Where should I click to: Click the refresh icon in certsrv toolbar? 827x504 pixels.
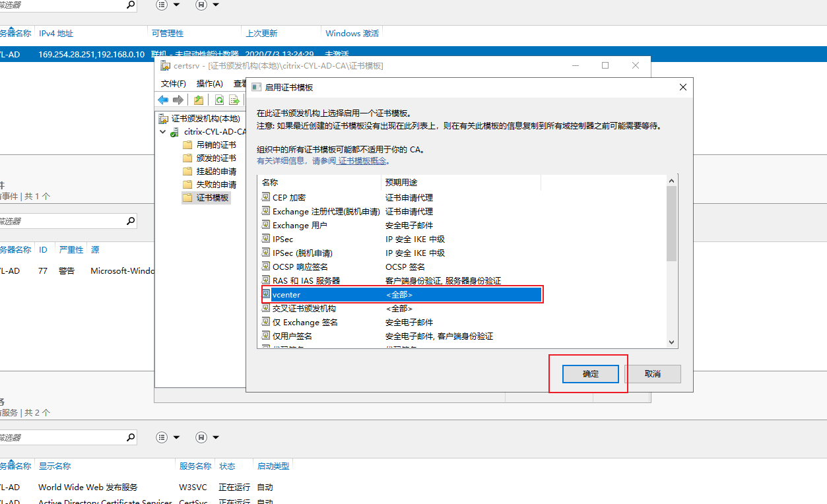(218, 100)
